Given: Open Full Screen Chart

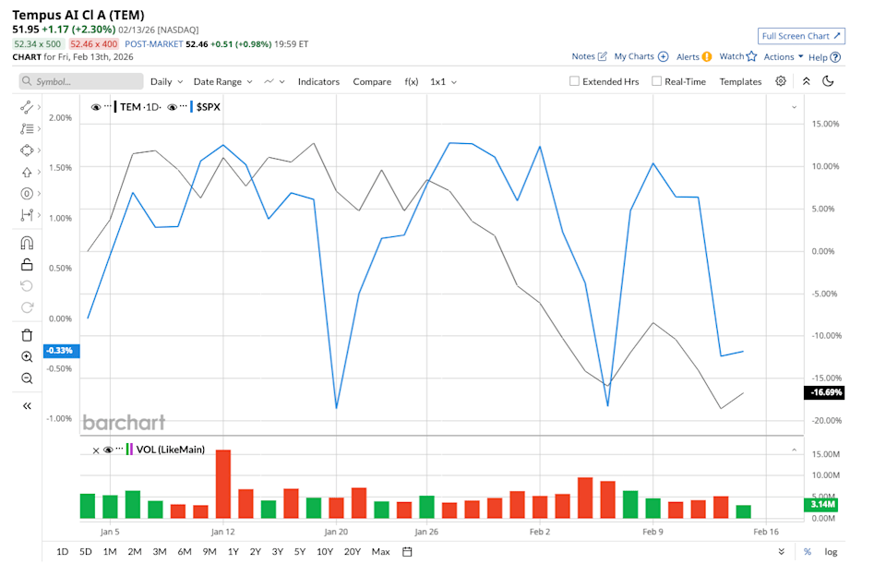Looking at the screenshot, I should click(x=801, y=35).
